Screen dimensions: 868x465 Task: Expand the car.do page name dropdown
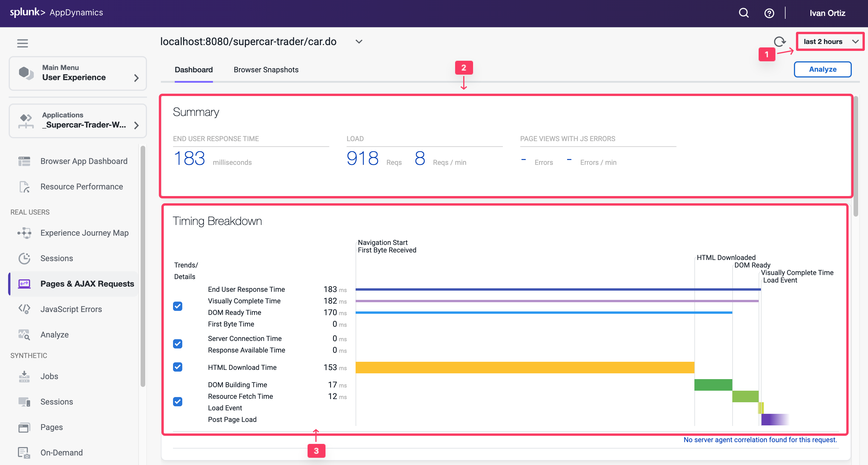(359, 42)
